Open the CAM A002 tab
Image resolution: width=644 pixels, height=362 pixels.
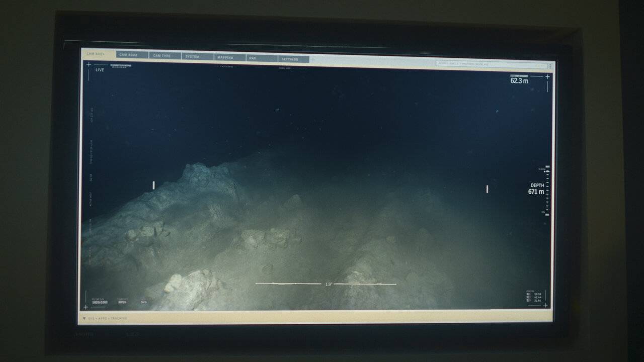click(x=129, y=55)
